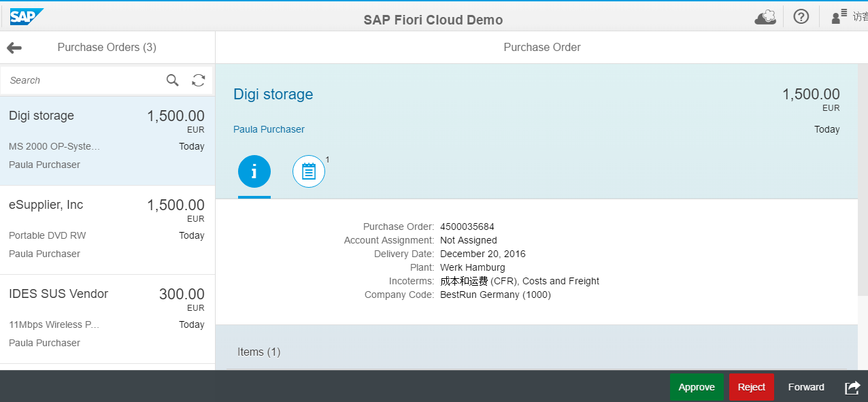The height and width of the screenshot is (402, 868).
Task: Open the cloud status icon in header
Action: coord(765,16)
